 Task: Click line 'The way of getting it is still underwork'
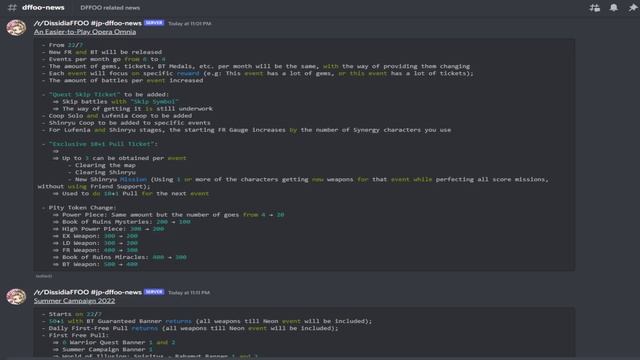click(133, 109)
